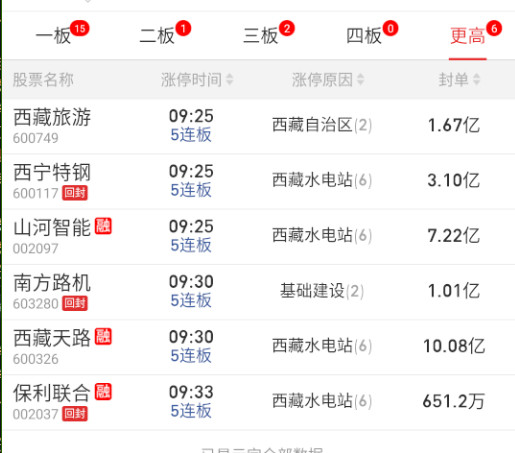Click stock code 600117

coord(36,193)
